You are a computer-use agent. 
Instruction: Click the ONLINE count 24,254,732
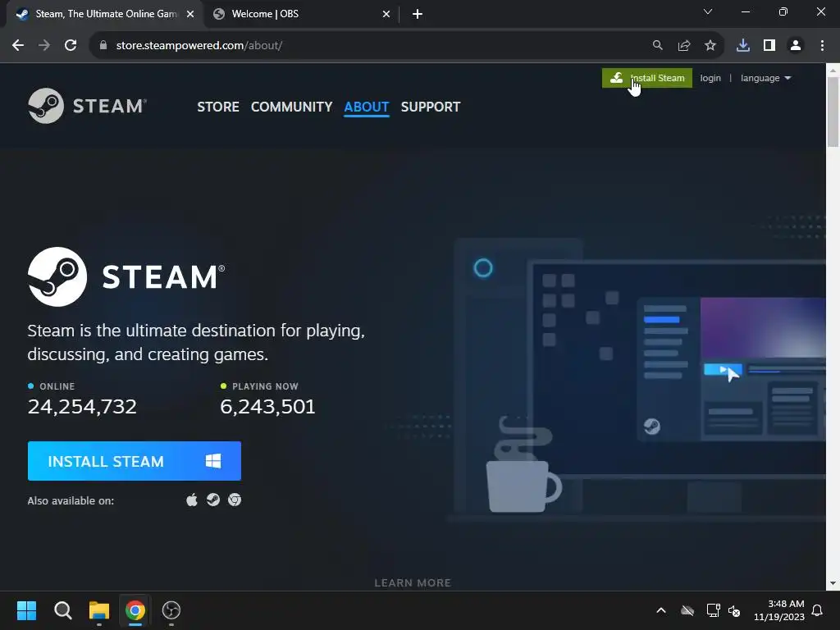(x=82, y=407)
